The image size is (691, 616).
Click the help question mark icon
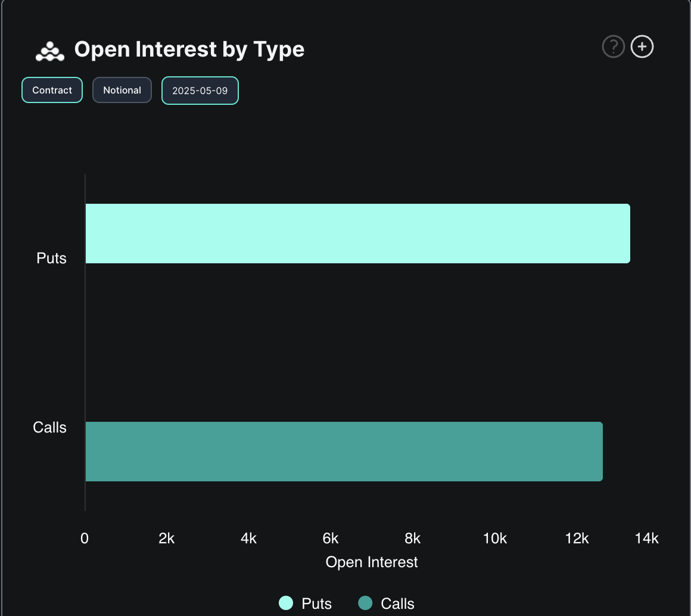click(613, 46)
